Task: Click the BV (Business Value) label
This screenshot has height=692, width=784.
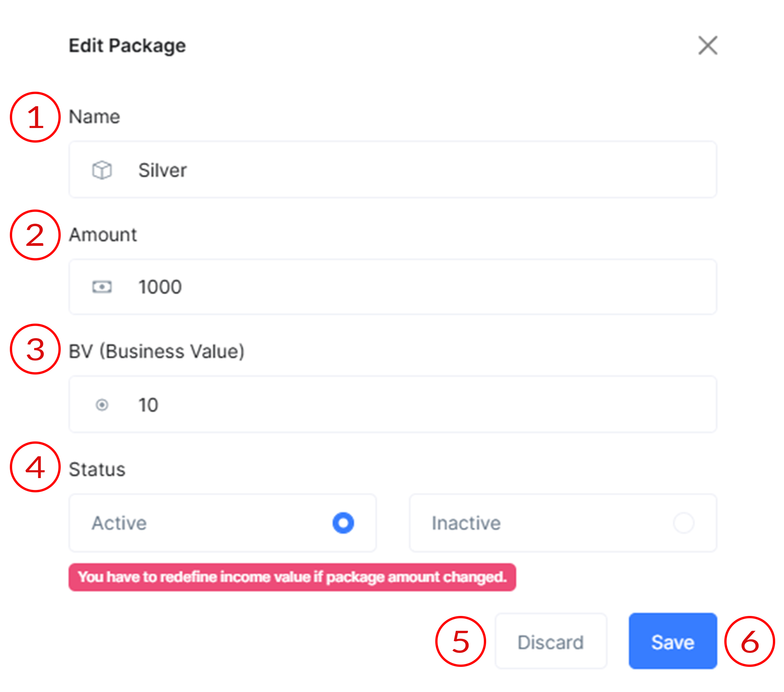Action: (x=156, y=351)
